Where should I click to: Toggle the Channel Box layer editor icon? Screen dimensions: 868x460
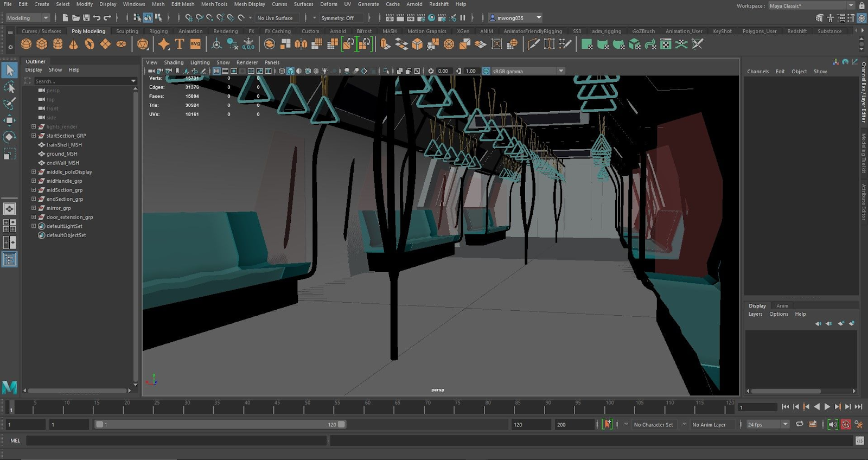tap(861, 18)
